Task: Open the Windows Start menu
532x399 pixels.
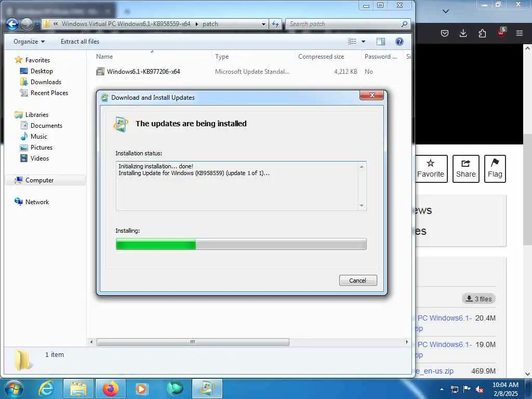Action: [x=14, y=389]
